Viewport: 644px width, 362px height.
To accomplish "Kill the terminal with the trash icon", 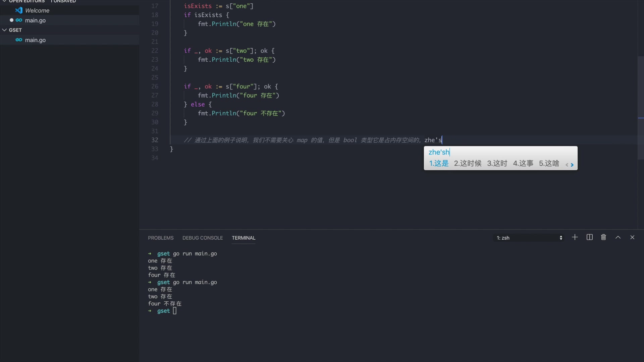I will point(603,237).
